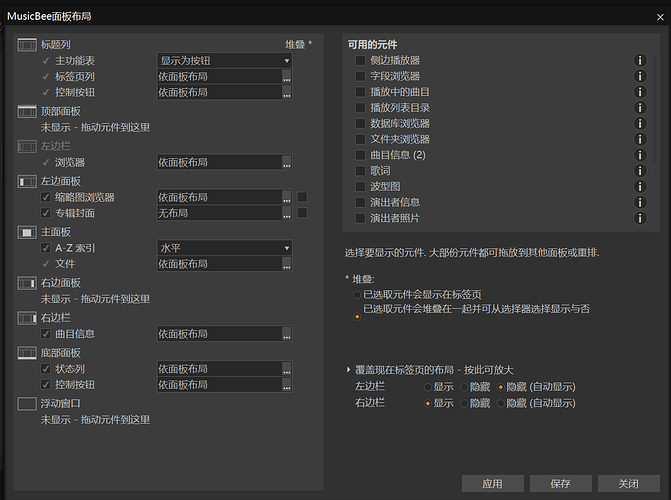Click the 顶部面板 panel icon
Image resolution: width=671 pixels, height=500 pixels.
[x=27, y=111]
